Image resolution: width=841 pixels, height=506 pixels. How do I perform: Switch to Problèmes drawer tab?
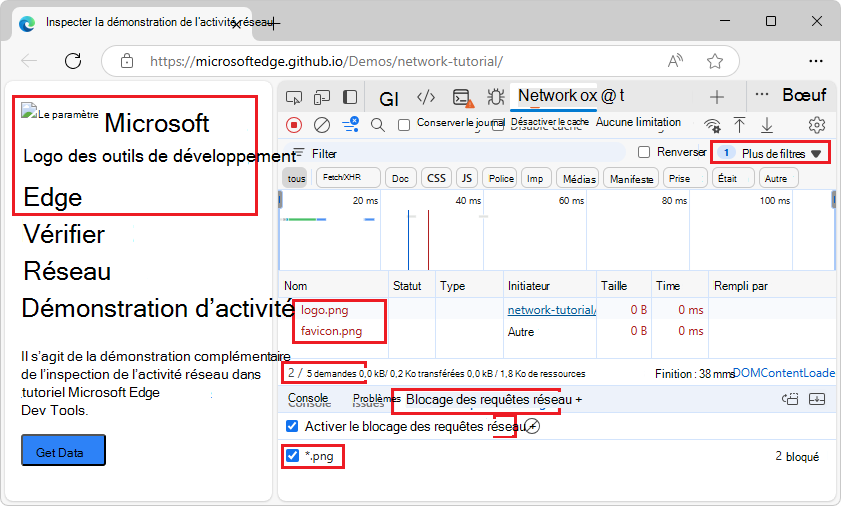coord(375,399)
